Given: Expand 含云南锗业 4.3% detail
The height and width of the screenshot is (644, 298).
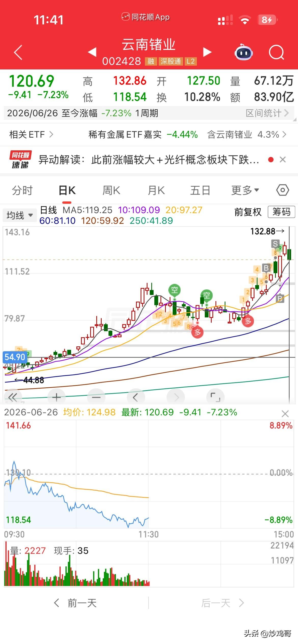Looking at the screenshot, I should click(x=247, y=134).
